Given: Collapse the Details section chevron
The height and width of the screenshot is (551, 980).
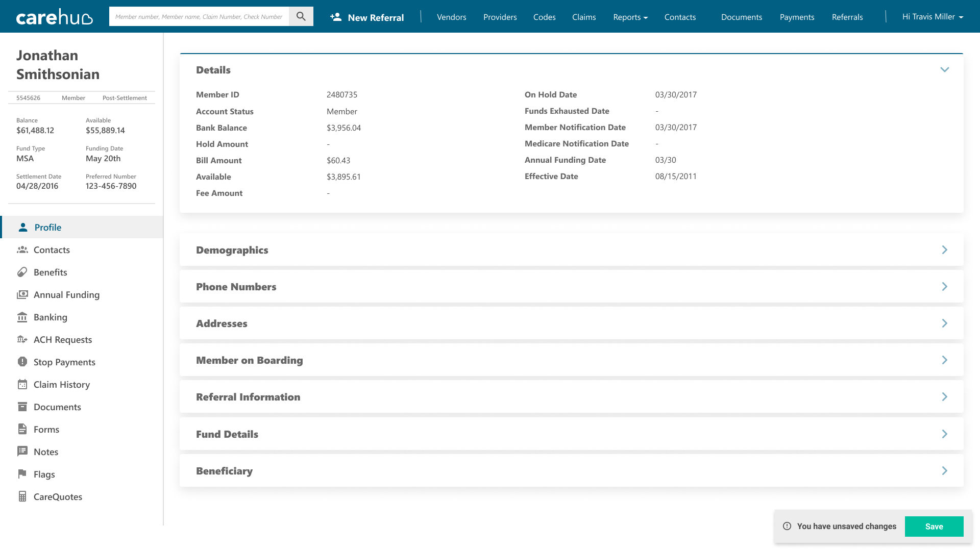Looking at the screenshot, I should [x=944, y=69].
